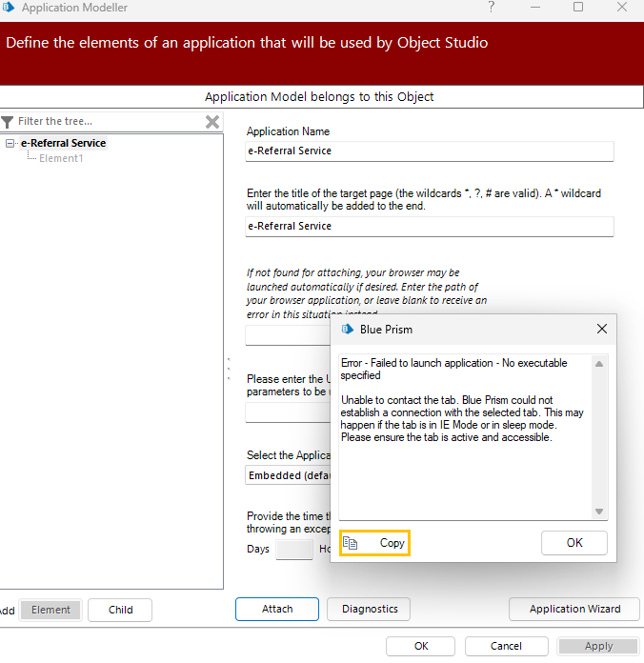The image size is (644, 663).
Task: Click the Blue Prism logo in dialog title
Action: pos(347,329)
